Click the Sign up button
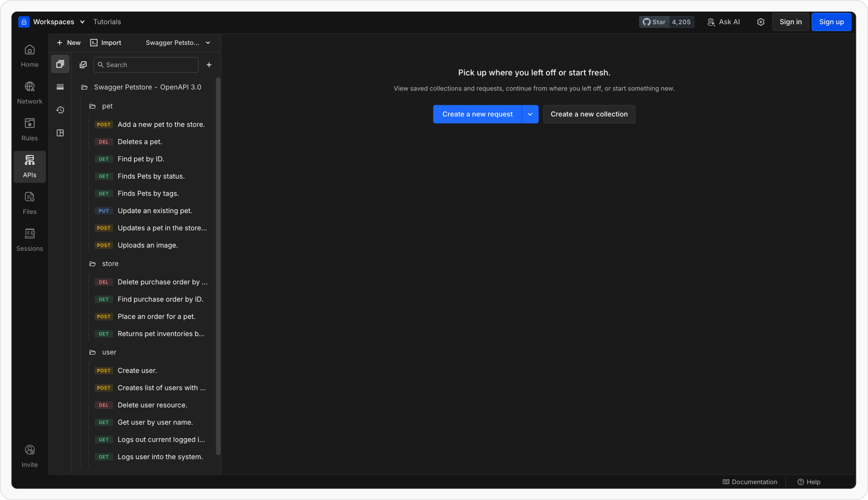The width and height of the screenshot is (868, 500). (x=831, y=22)
